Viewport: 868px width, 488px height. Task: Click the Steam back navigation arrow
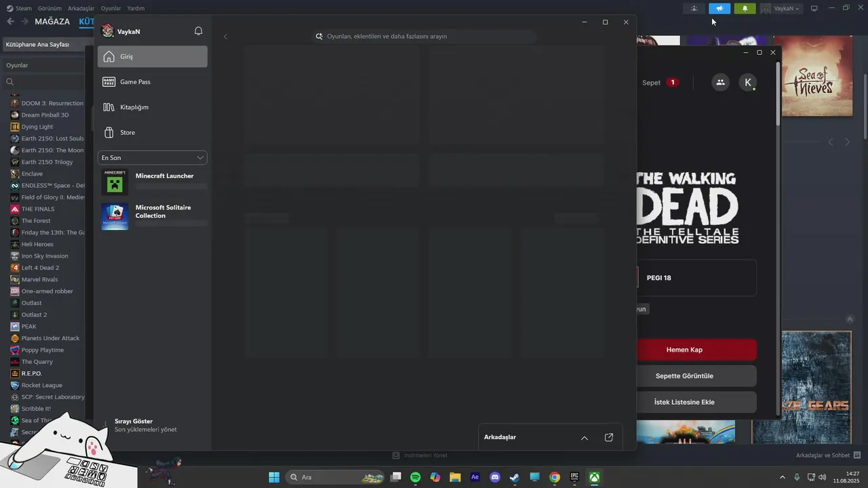tap(9, 22)
